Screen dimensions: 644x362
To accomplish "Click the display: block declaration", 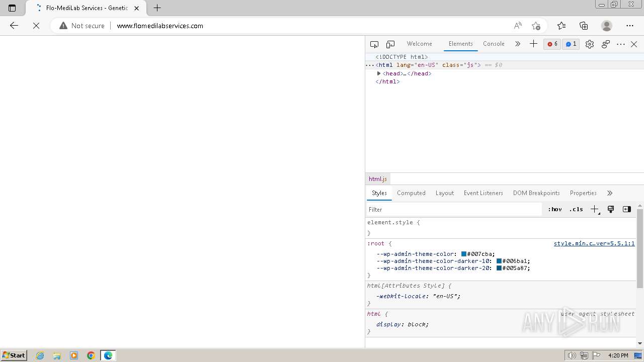I will [x=403, y=324].
